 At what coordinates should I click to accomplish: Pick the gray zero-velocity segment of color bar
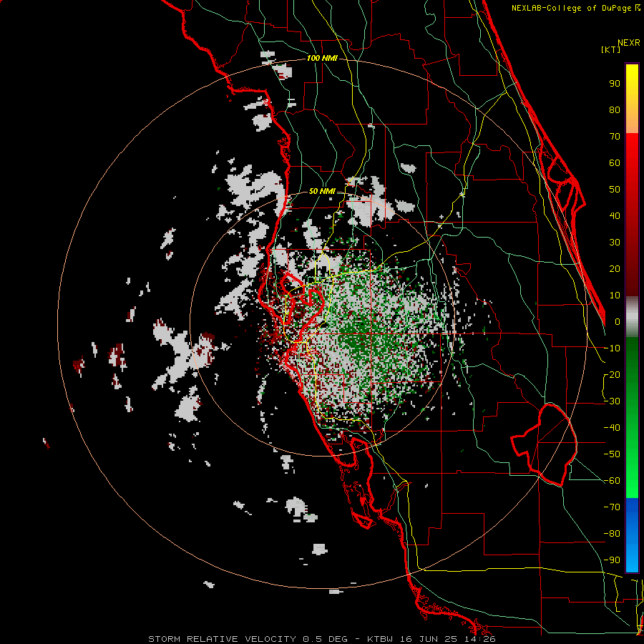[x=632, y=317]
